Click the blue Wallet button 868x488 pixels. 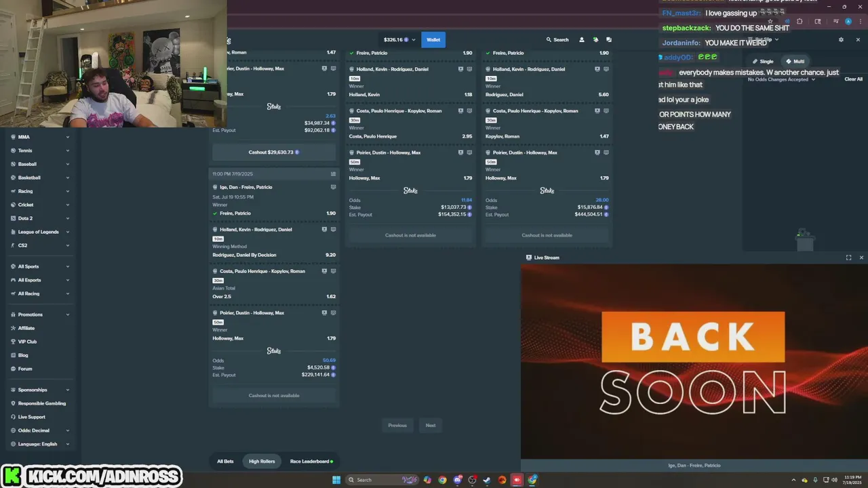pyautogui.click(x=433, y=40)
